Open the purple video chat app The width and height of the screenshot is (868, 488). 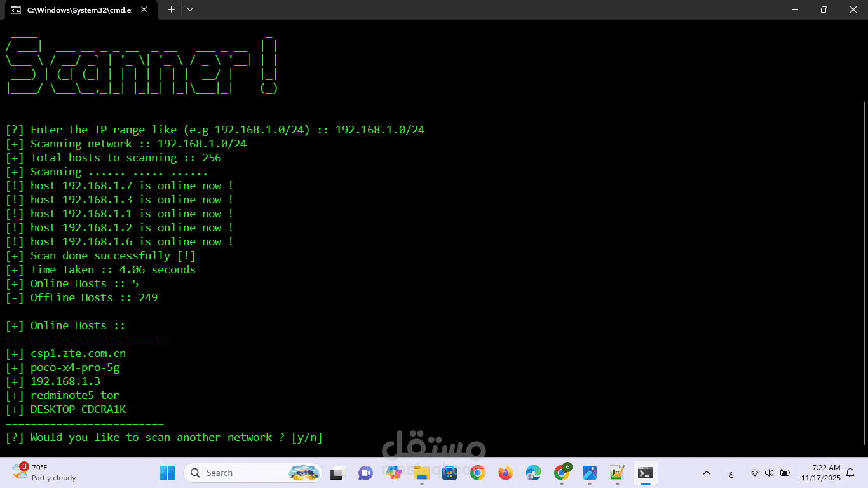click(x=365, y=473)
